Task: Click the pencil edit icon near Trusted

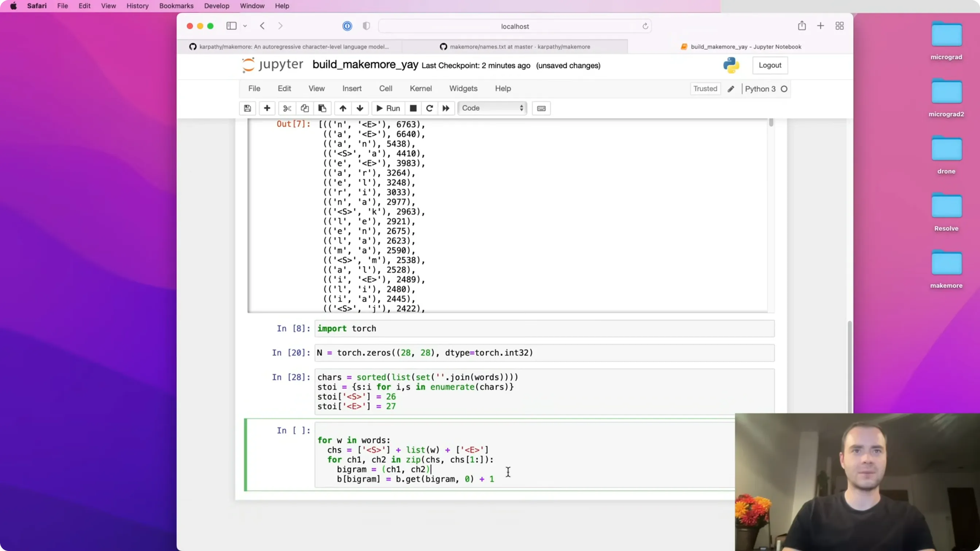Action: pyautogui.click(x=731, y=89)
